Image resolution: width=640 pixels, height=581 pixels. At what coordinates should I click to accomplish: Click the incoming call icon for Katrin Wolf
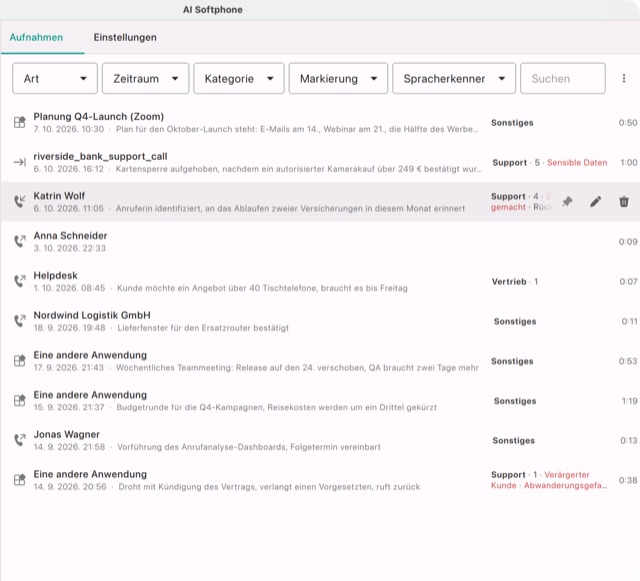point(20,202)
